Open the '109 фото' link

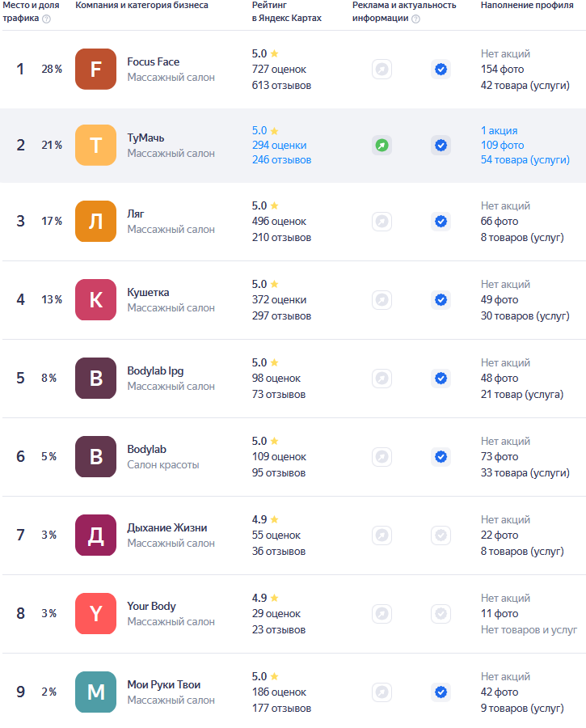click(x=503, y=146)
